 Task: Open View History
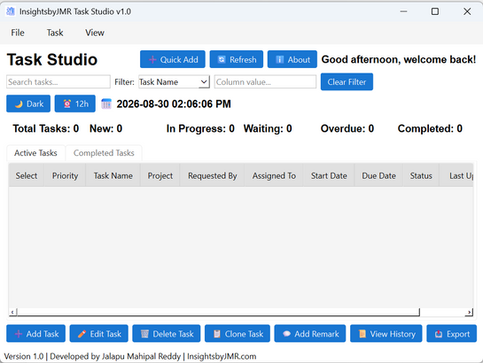point(386,334)
